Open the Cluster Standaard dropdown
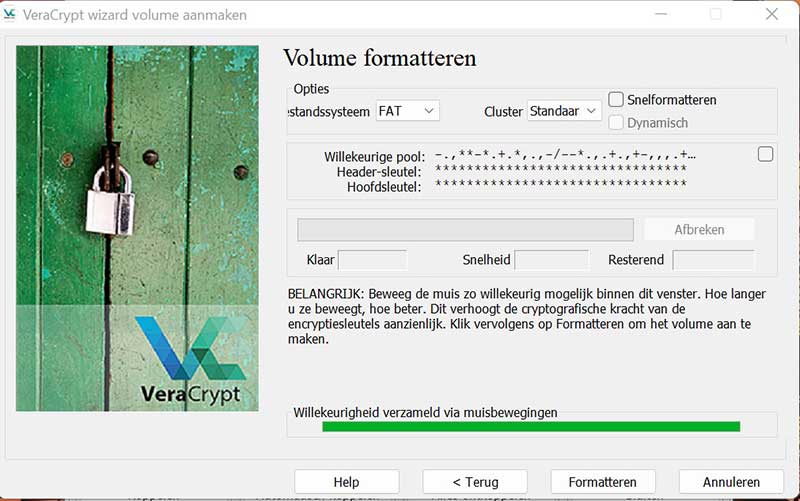 (564, 111)
